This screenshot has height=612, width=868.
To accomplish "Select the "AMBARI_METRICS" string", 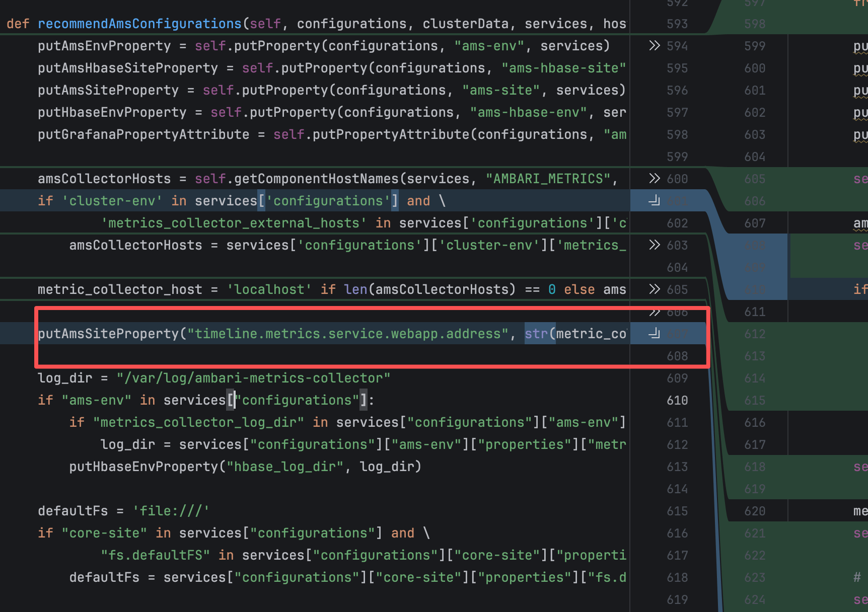I will 548,179.
